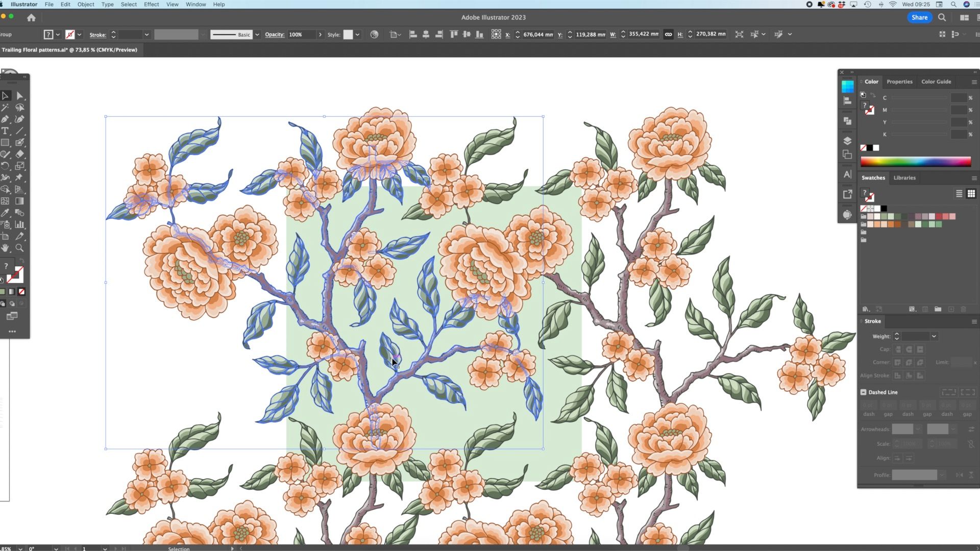Pick the black swatch in Color panel
980x551 pixels.
tap(870, 148)
